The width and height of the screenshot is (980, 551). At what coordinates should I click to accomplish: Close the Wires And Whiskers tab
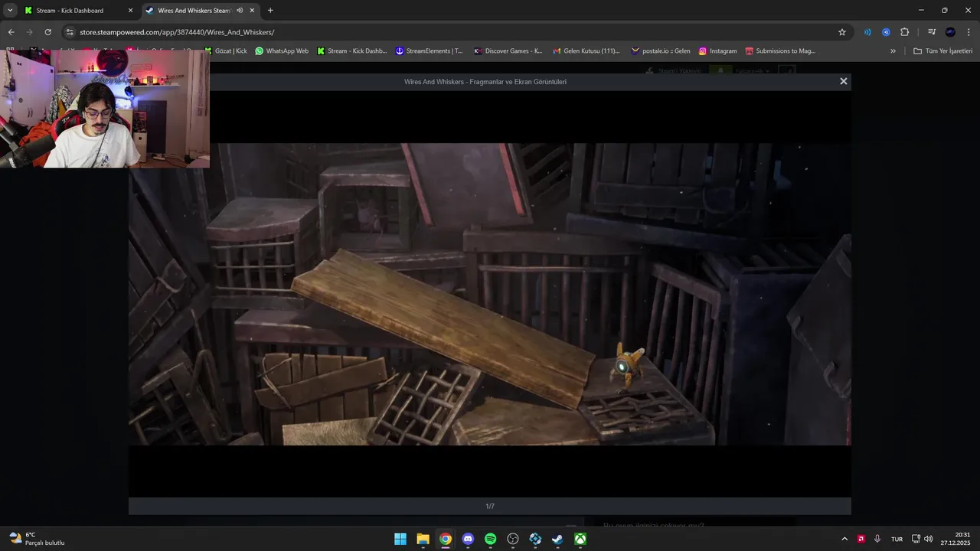[252, 11]
